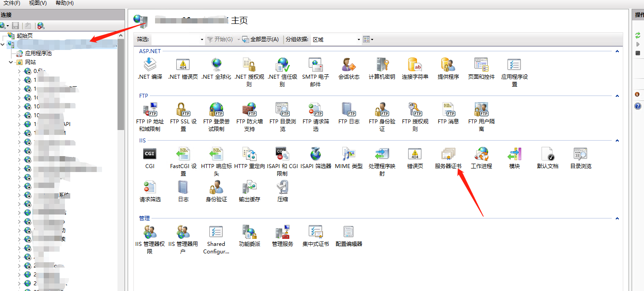
Task: Open the FastCGI 设置 feature
Action: click(x=183, y=162)
